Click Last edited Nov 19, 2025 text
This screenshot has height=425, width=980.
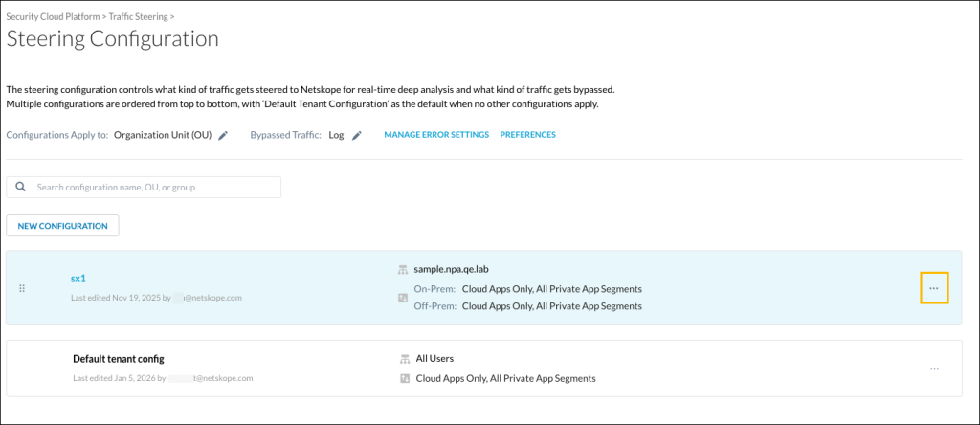coord(156,298)
